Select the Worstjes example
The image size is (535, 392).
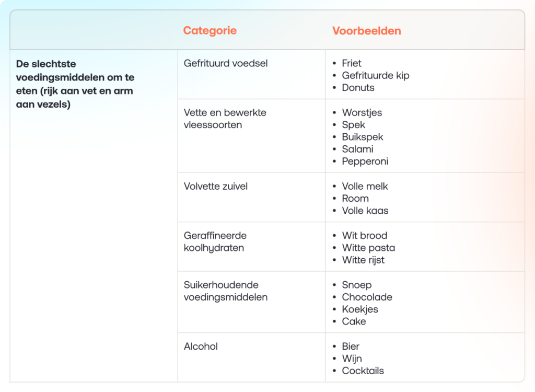(x=362, y=112)
